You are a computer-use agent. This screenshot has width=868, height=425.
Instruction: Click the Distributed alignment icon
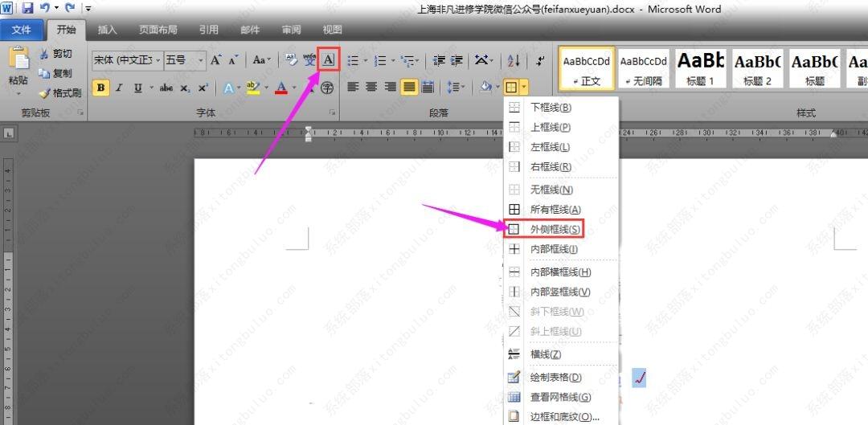coord(428,87)
